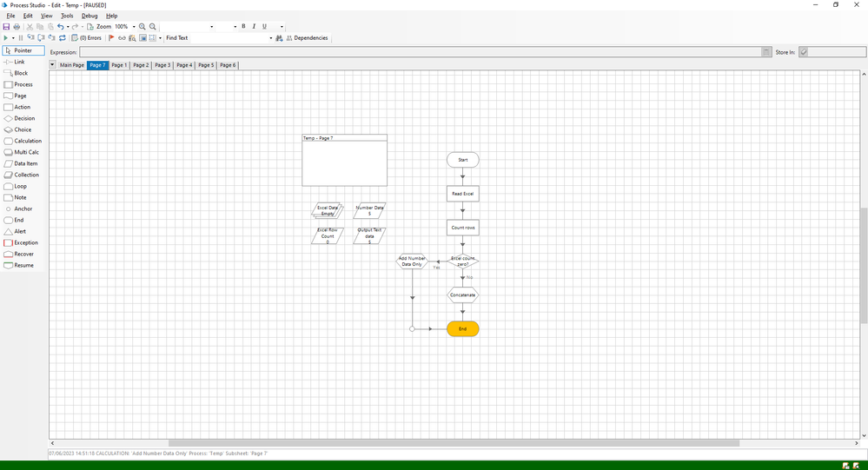Select the Collection stage tool

coord(23,175)
